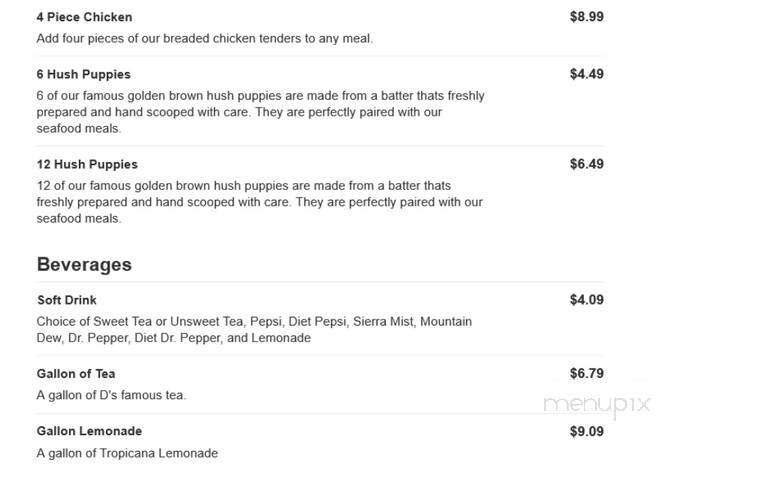Click the 6 hush puppies description paragraph
This screenshot has height=487, width=776.
[x=260, y=112]
